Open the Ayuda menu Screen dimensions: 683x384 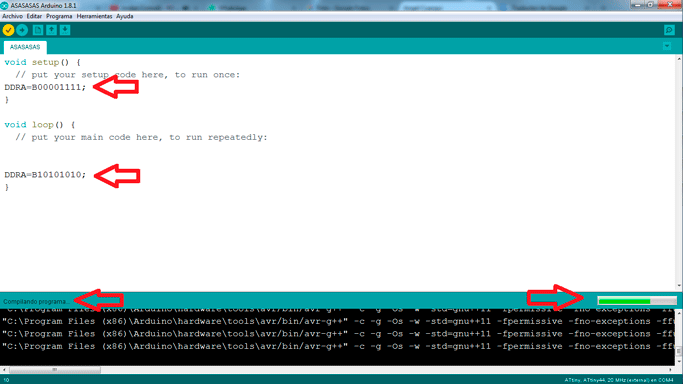coord(125,16)
